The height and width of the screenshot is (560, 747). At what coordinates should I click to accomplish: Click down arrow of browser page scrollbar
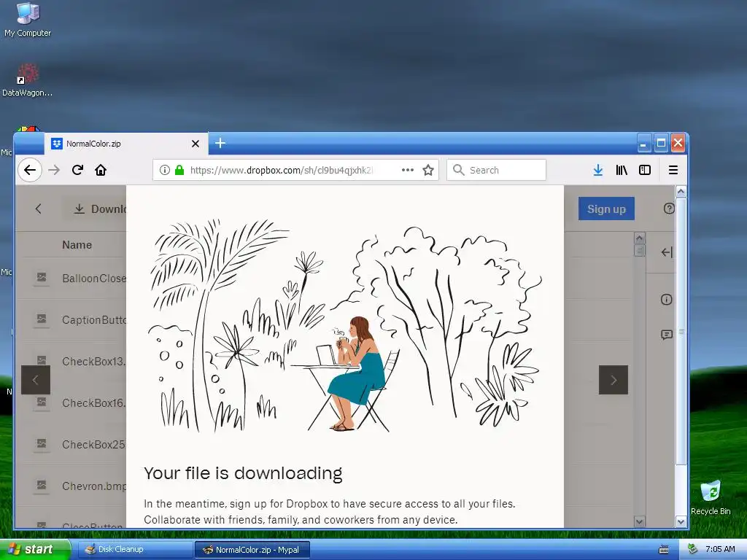[x=681, y=521]
